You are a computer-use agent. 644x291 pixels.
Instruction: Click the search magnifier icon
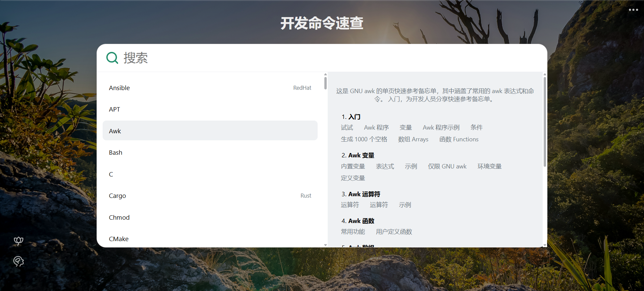(x=112, y=58)
